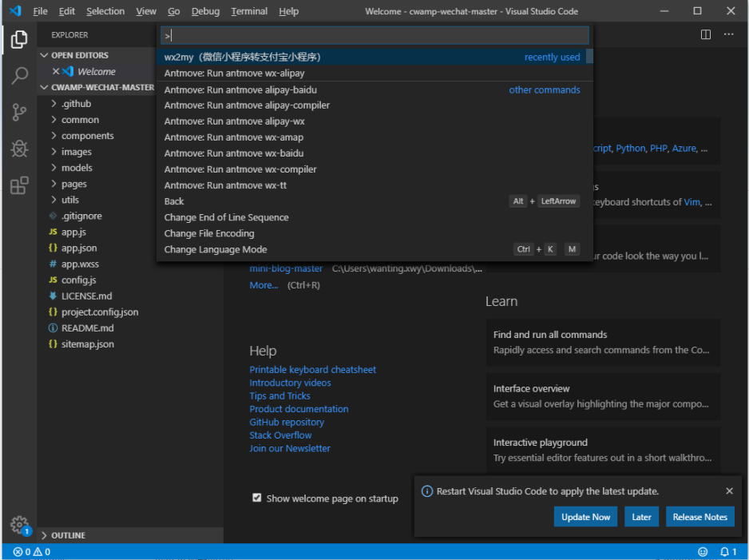Open the Extensions view icon
The image size is (749, 560).
(x=19, y=185)
